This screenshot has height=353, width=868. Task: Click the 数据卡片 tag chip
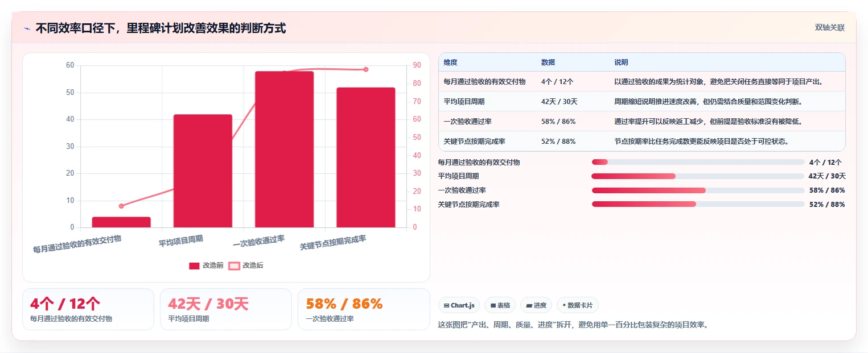click(577, 305)
